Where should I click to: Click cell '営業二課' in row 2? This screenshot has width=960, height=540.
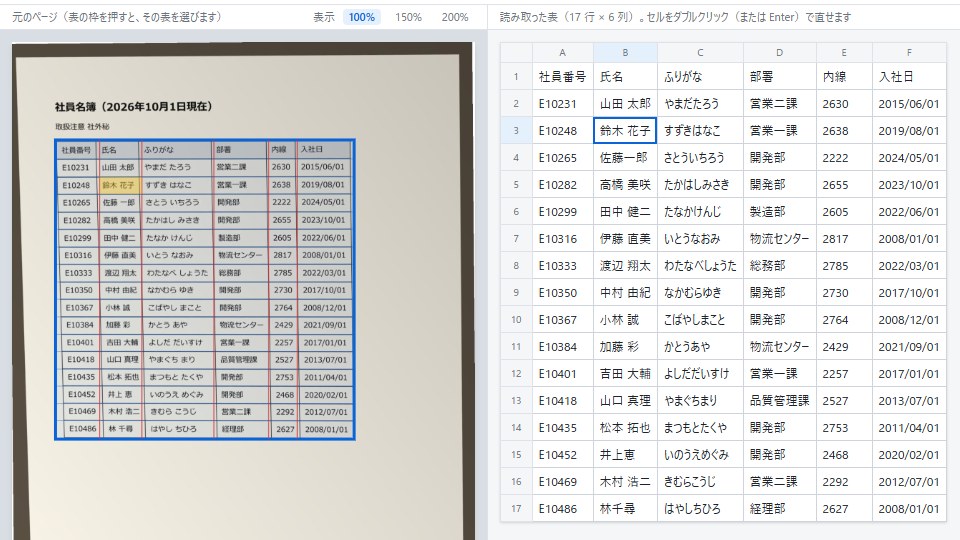click(779, 103)
